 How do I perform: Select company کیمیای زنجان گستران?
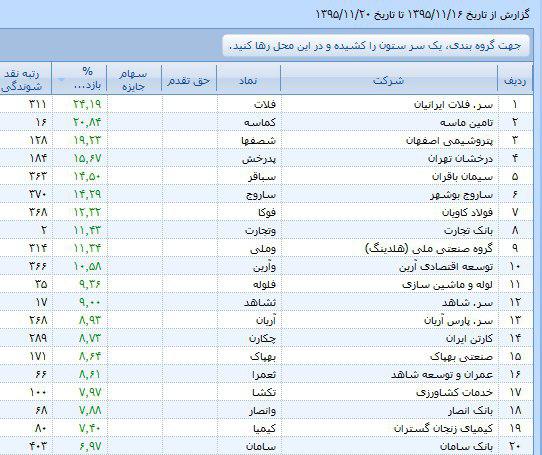pos(443,428)
